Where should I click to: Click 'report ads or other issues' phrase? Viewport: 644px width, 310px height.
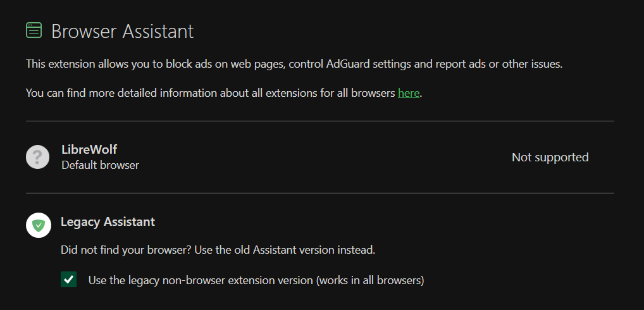click(497, 64)
